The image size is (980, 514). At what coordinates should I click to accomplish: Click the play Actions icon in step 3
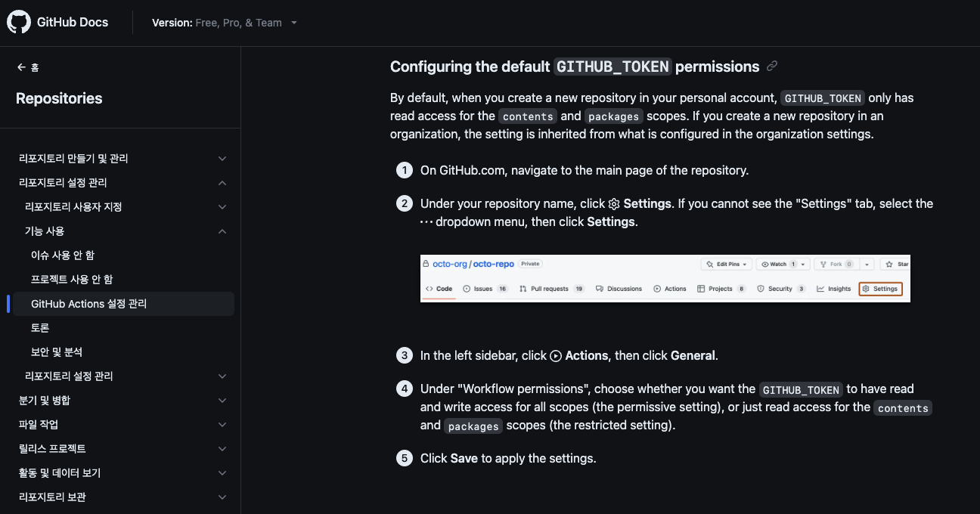click(556, 356)
